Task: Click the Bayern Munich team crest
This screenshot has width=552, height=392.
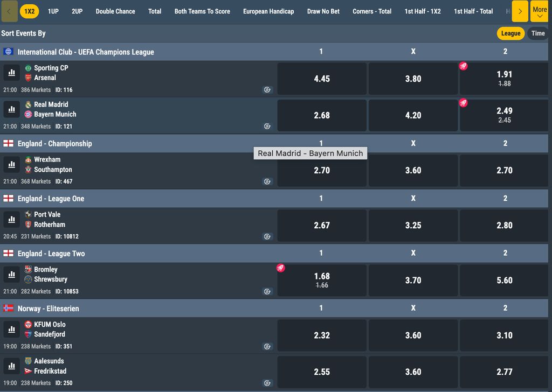Action: (x=28, y=114)
